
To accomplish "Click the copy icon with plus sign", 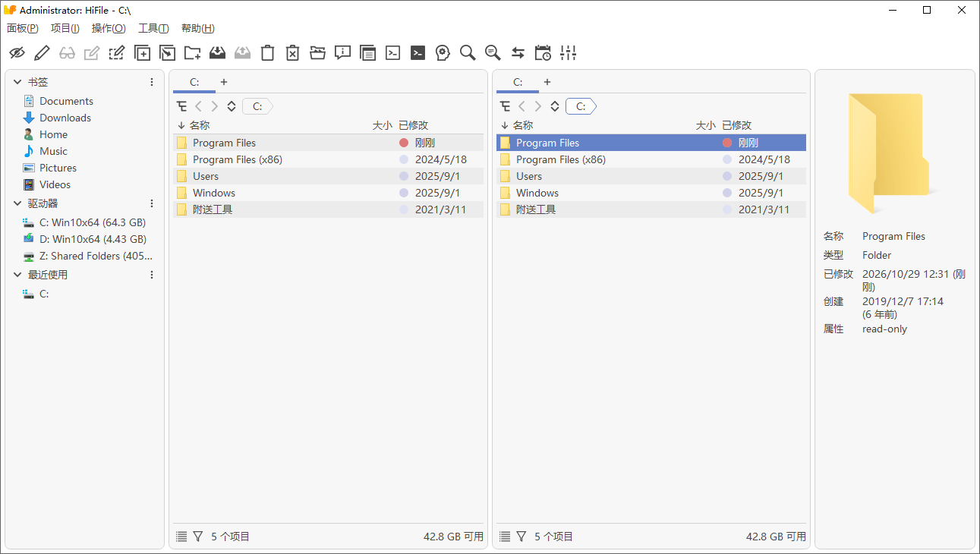I will (142, 52).
